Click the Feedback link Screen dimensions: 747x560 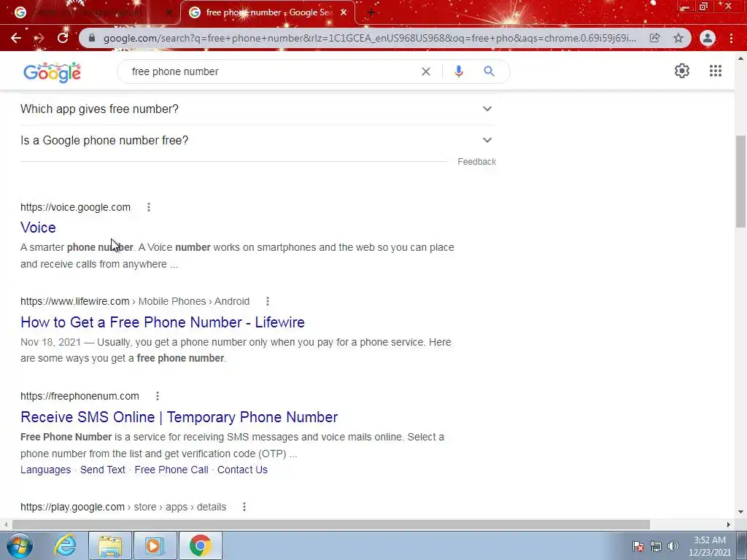pyautogui.click(x=476, y=162)
